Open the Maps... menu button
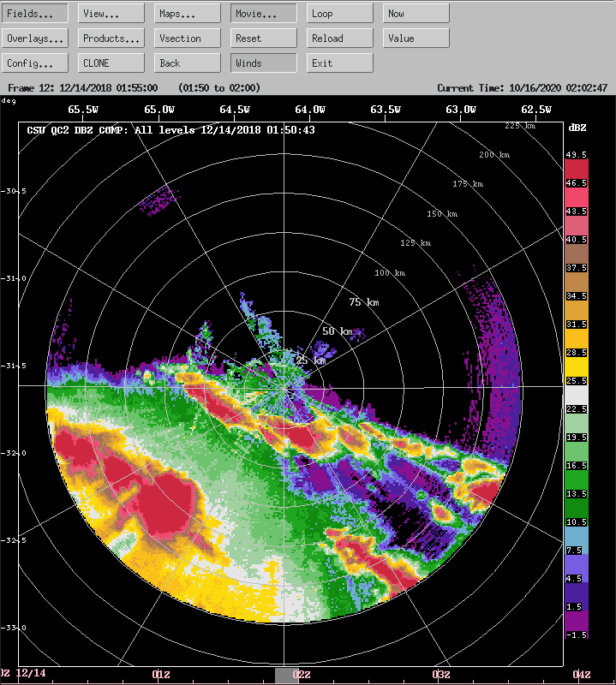 point(187,14)
